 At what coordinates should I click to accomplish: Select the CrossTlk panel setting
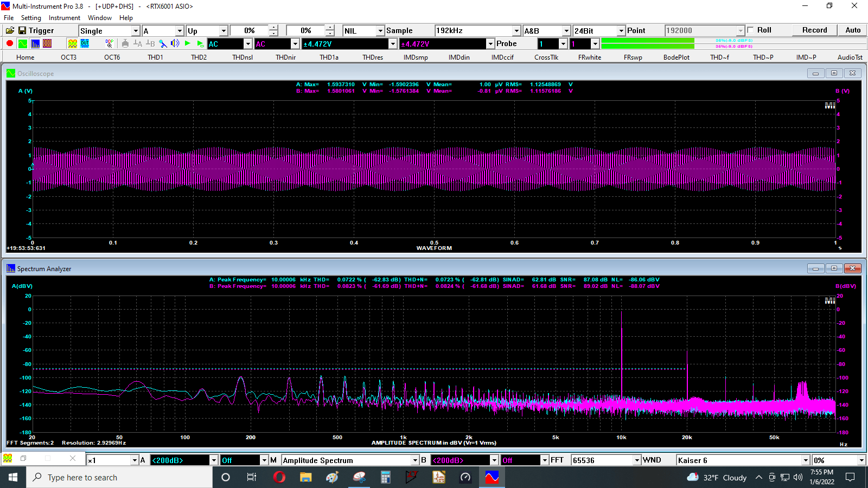point(546,57)
